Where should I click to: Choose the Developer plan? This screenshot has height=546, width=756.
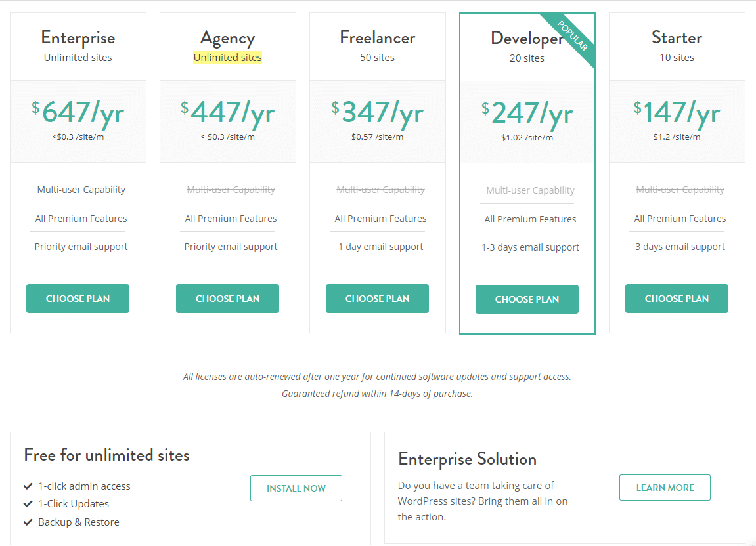pos(527,299)
